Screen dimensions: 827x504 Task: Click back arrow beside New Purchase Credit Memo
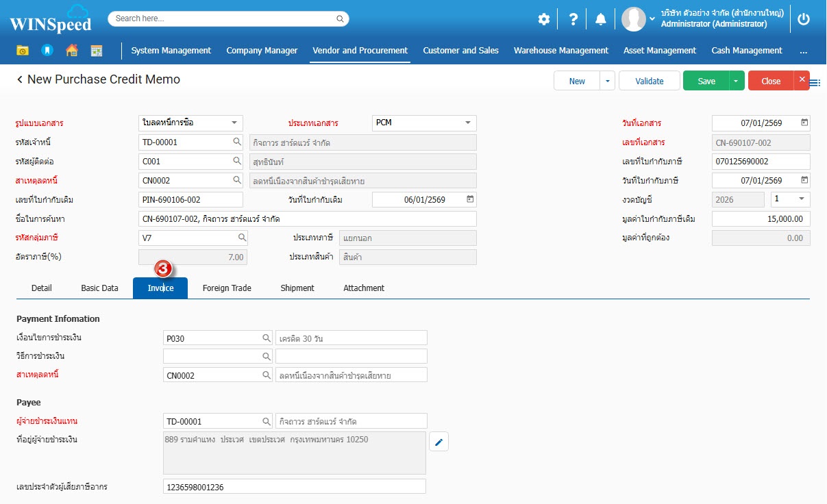[20, 80]
